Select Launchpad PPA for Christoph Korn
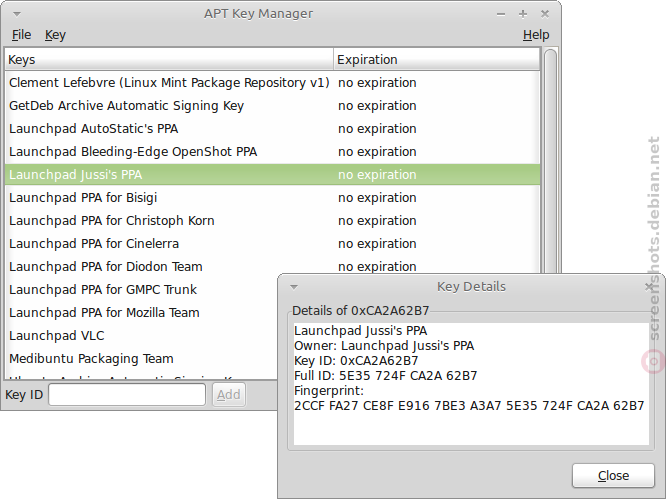 coord(272,220)
